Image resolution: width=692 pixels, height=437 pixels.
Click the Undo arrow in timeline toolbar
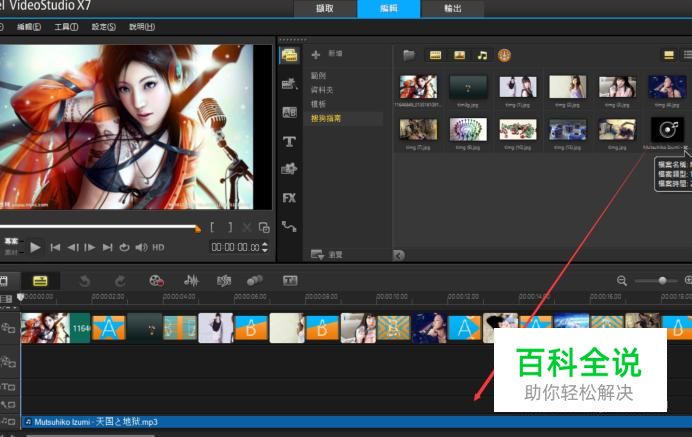coord(84,281)
